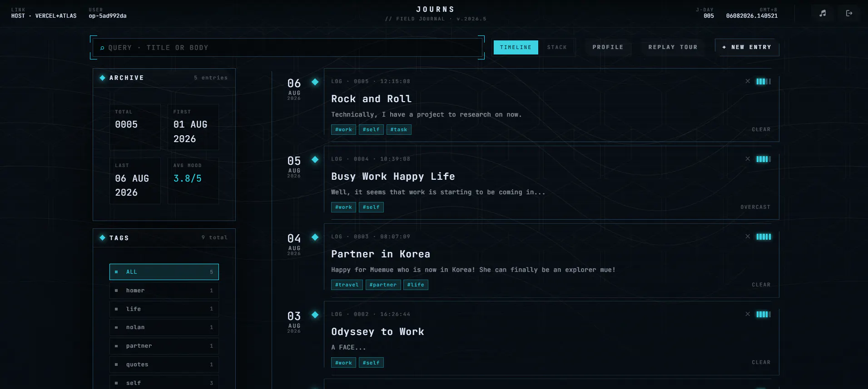Click the mood bar of Odyssey to Work

tap(764, 314)
